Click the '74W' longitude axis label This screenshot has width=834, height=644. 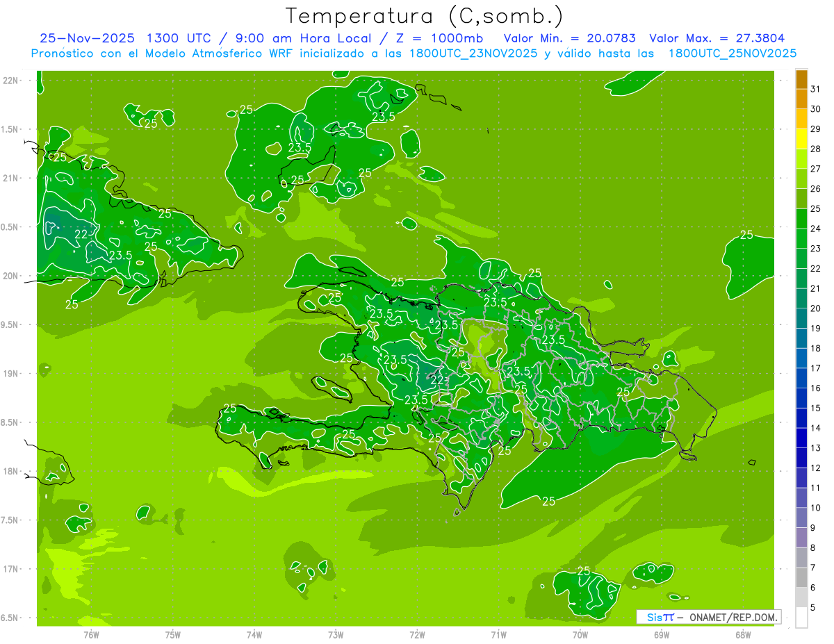click(254, 634)
